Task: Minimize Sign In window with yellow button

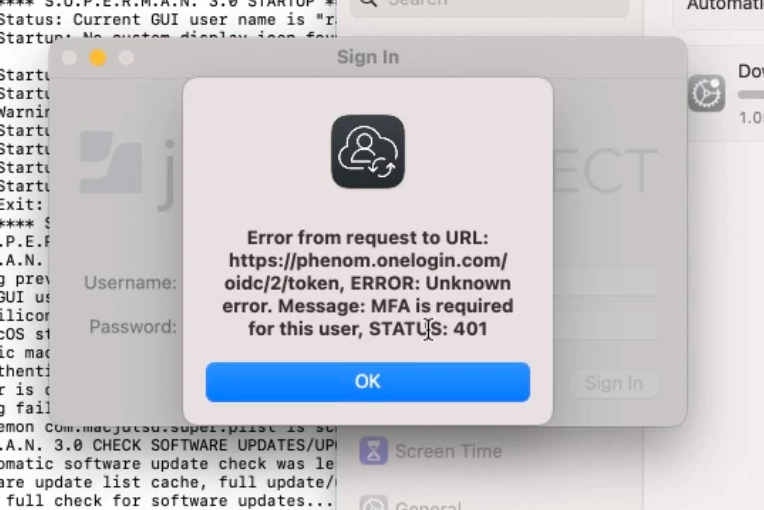Action: [98, 57]
